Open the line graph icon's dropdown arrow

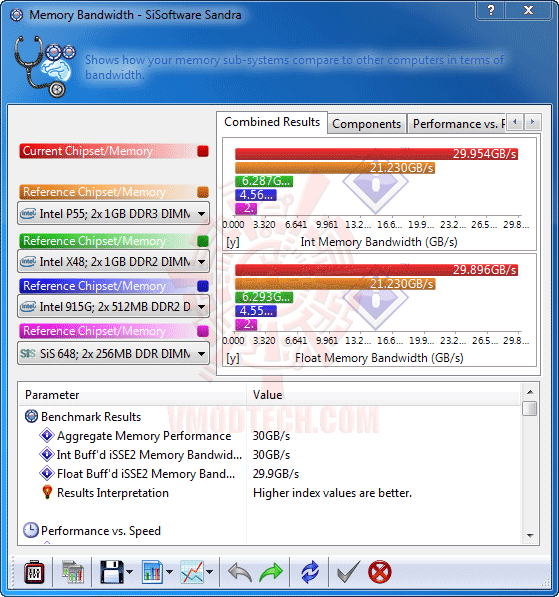209,572
